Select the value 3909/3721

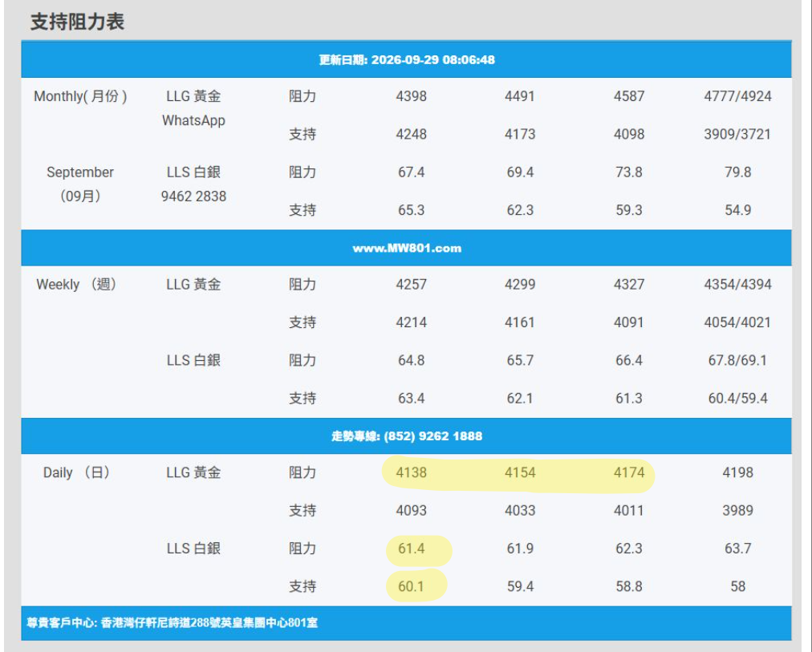(x=737, y=135)
